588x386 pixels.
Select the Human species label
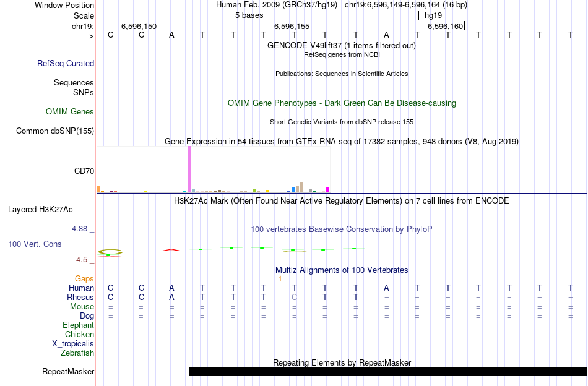click(81, 288)
